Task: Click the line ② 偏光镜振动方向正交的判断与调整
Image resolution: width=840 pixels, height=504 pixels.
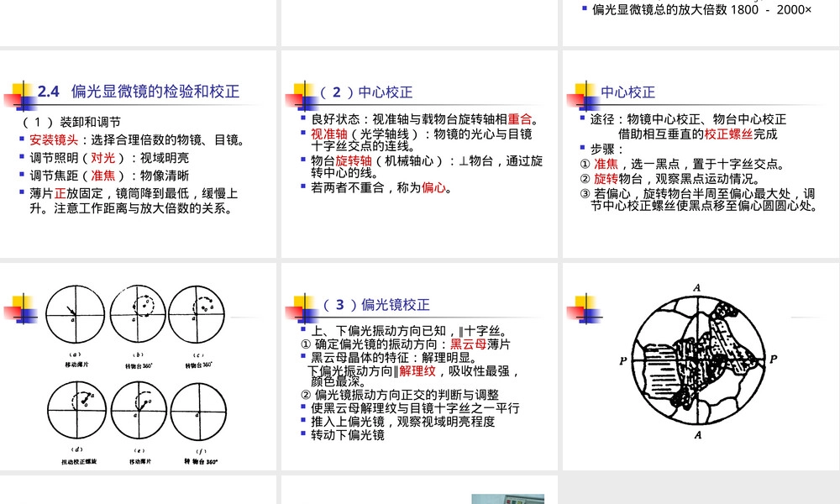Action: [x=400, y=395]
